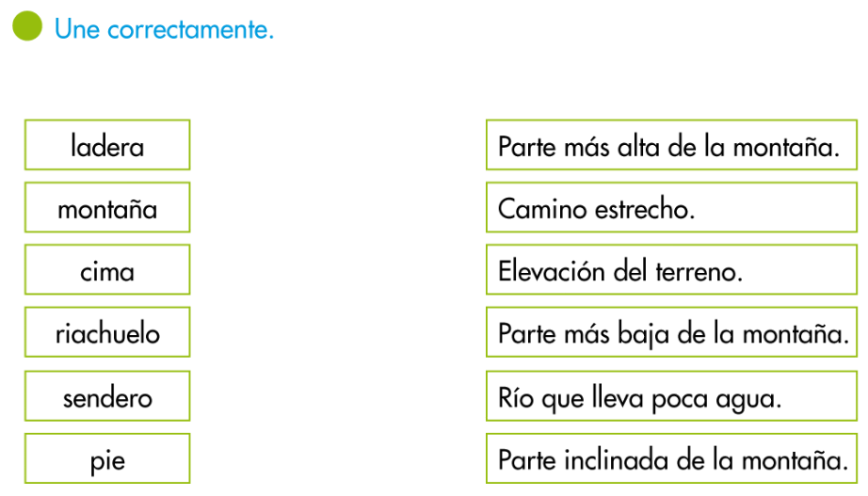
Task: Click the word 'estrecho' in second definition
Action: (642, 209)
